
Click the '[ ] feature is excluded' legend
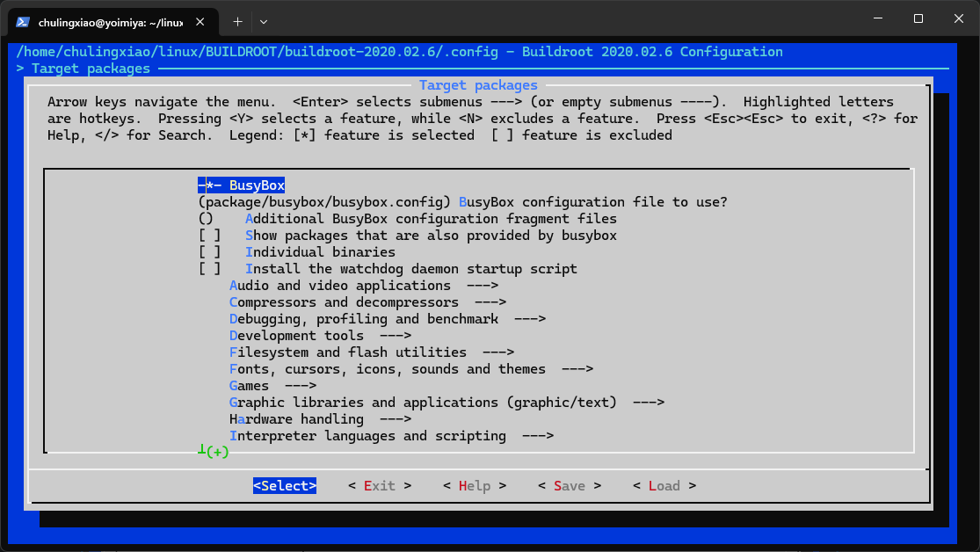click(581, 135)
